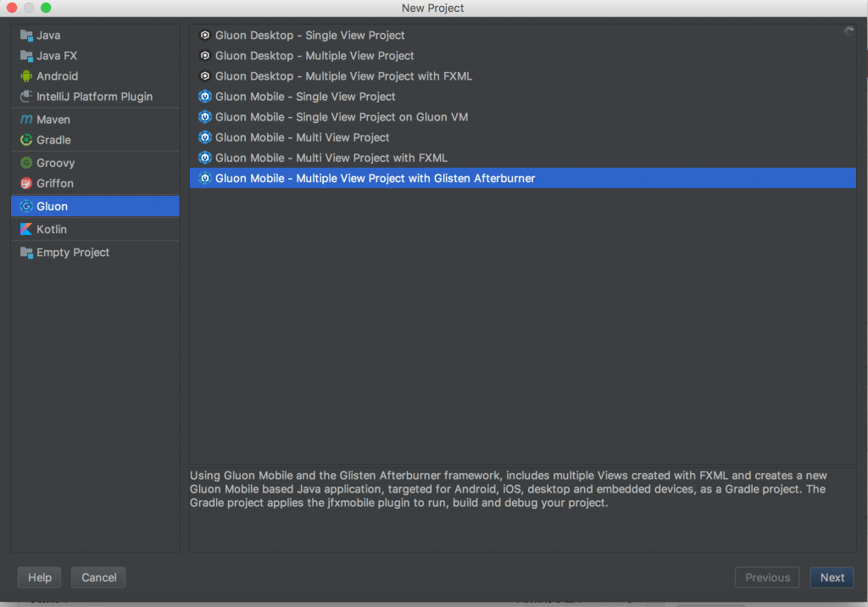
Task: Select Android in project types
Action: 58,76
